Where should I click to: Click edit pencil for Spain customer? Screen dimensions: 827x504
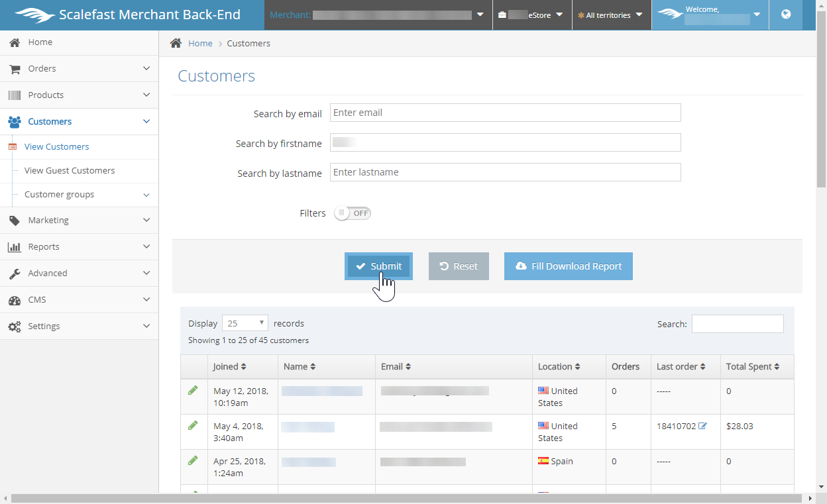click(x=193, y=460)
